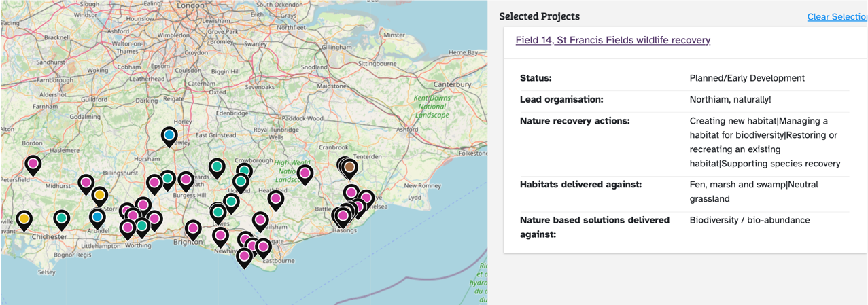
Task: Select the southernmost pink marker by Eastbourne
Action: point(244,257)
